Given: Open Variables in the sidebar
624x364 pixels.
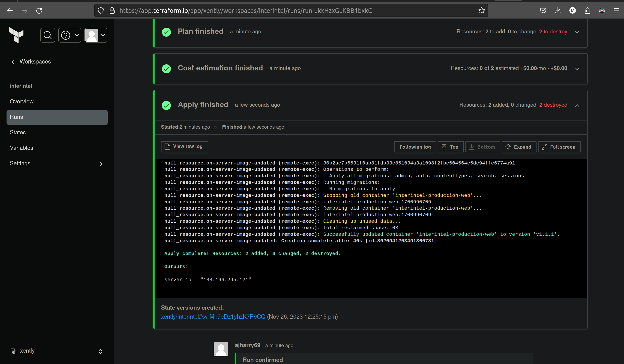Looking at the screenshot, I should click(22, 148).
